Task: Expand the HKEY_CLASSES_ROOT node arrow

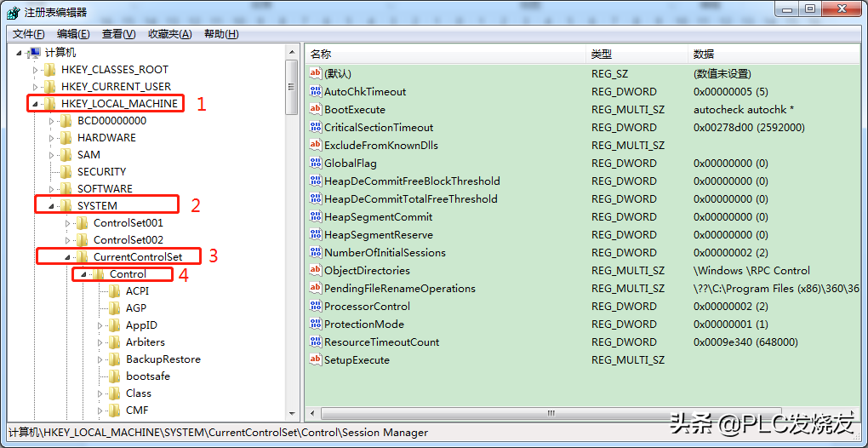Action: (36, 71)
